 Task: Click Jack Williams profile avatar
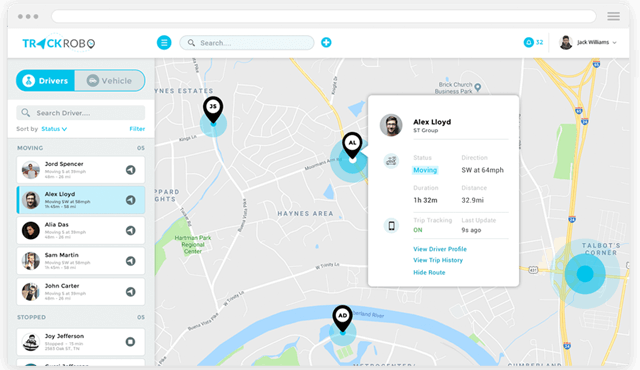(x=566, y=42)
